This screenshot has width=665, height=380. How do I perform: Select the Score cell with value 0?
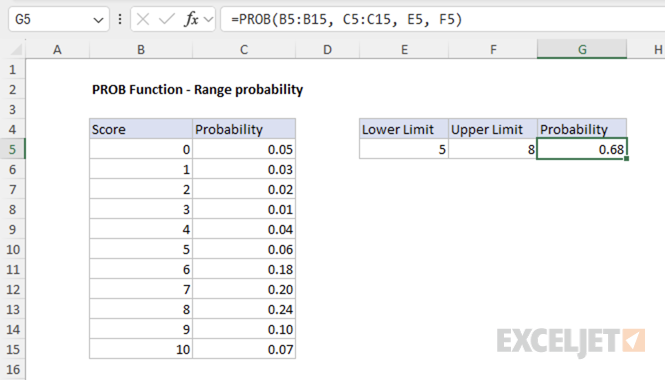pos(141,149)
